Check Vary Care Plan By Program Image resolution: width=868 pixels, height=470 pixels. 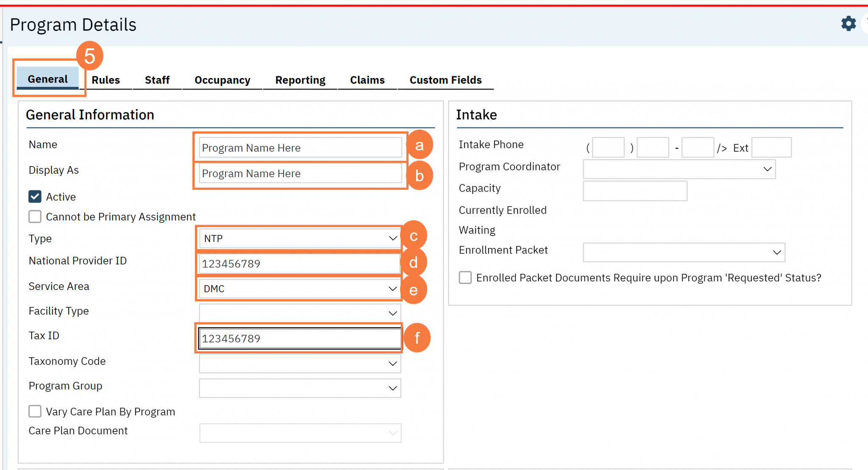(x=34, y=411)
